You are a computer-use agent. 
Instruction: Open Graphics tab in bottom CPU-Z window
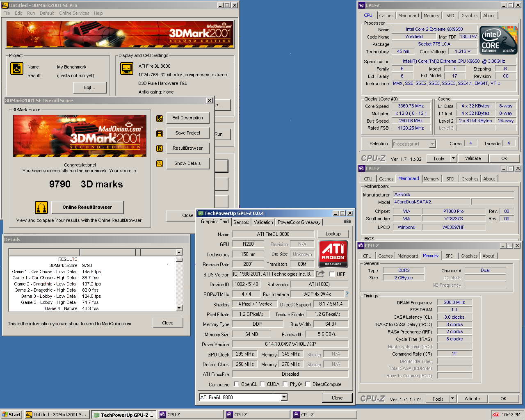[x=469, y=256]
